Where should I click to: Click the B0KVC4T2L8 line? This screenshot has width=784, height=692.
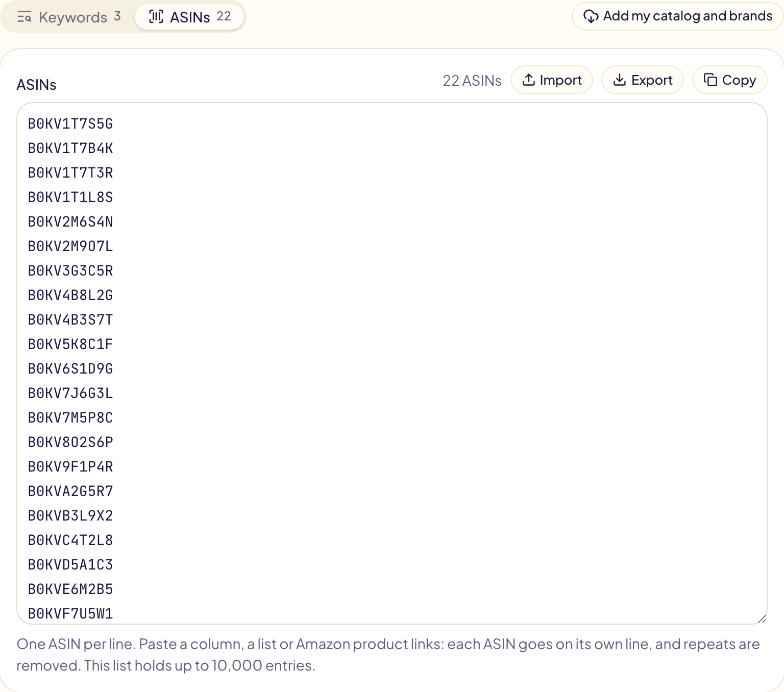click(70, 540)
